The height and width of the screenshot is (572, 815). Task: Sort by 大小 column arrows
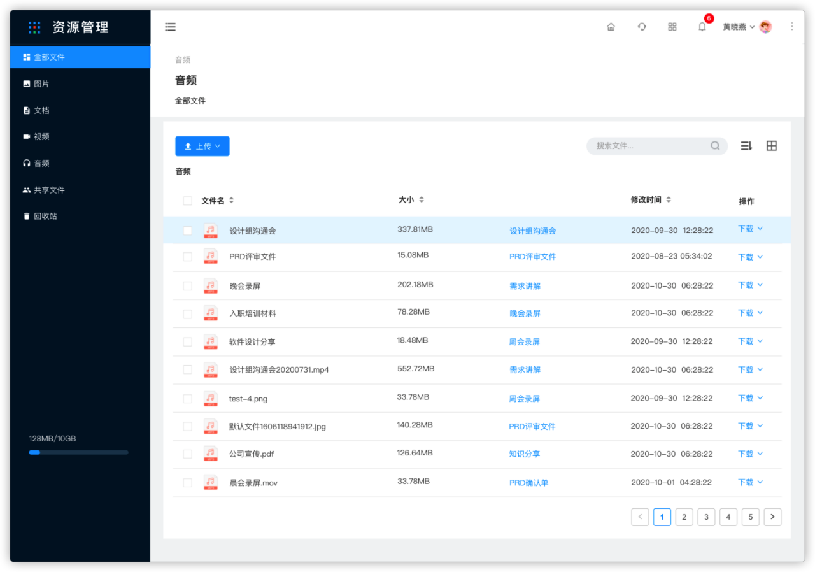[422, 200]
